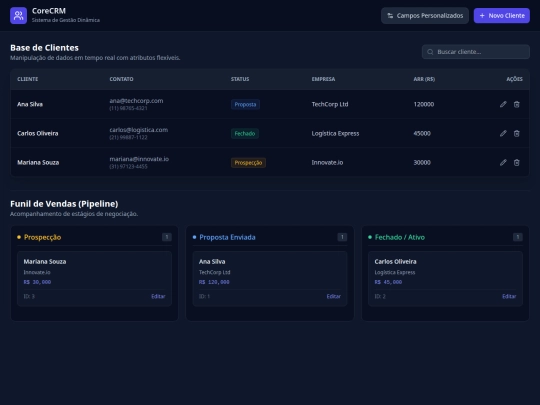
Task: Delete Ana Silva using trash icon
Action: [x=517, y=104]
